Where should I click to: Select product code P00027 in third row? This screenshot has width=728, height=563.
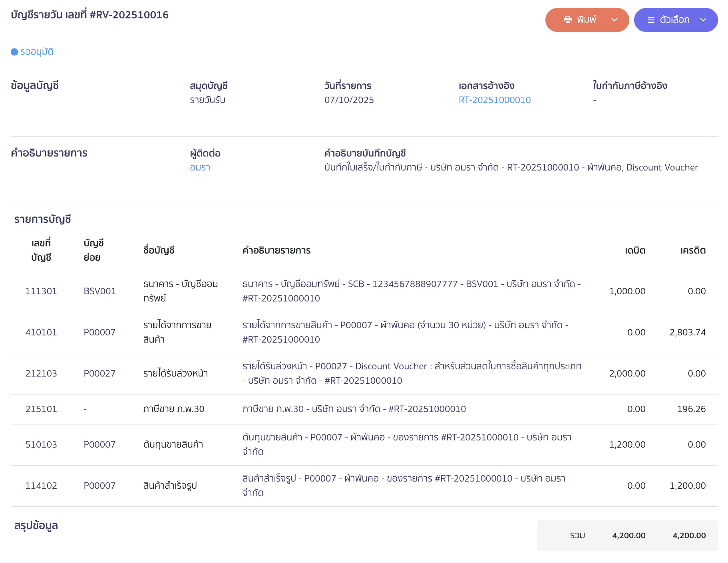coord(99,373)
